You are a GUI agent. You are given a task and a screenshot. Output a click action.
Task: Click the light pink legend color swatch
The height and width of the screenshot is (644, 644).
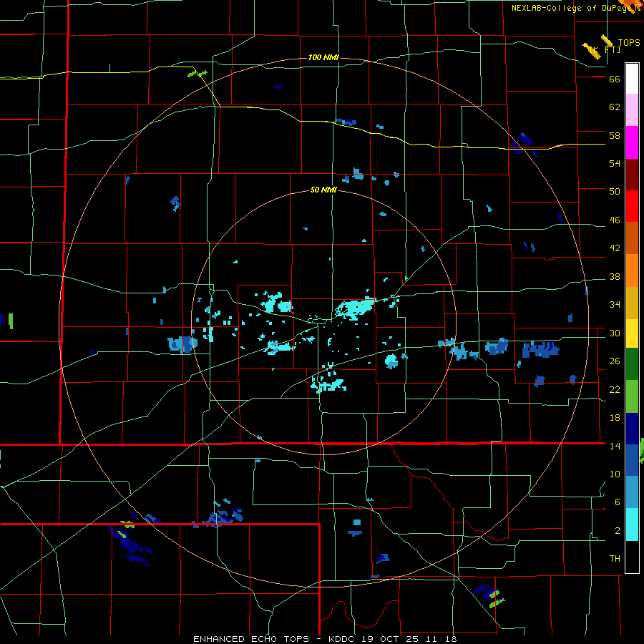(x=632, y=110)
